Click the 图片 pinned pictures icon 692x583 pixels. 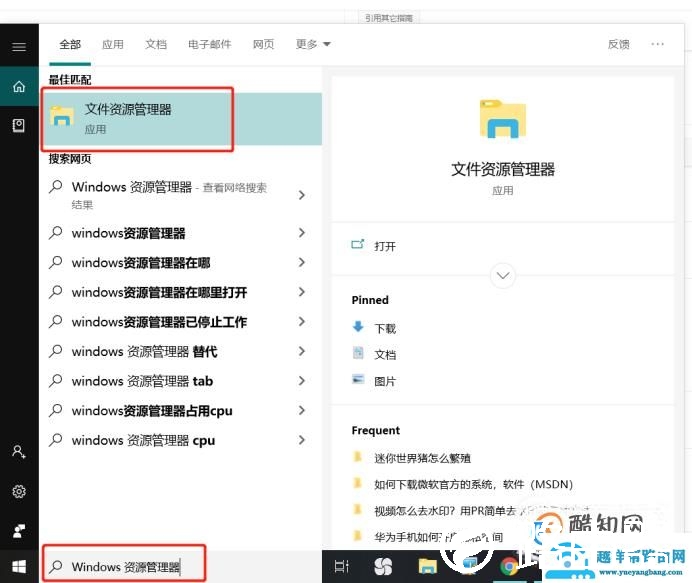point(358,379)
